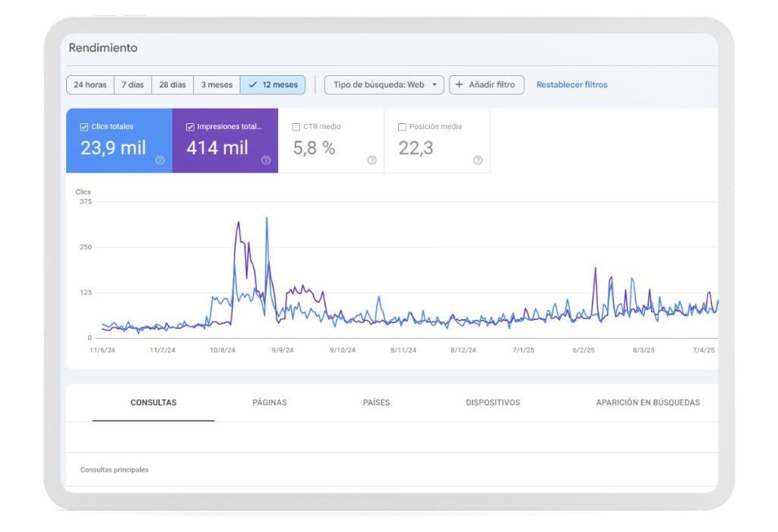This screenshot has height=532, width=778.
Task: Click plus icon in Añadir filtro
Action: click(x=459, y=85)
